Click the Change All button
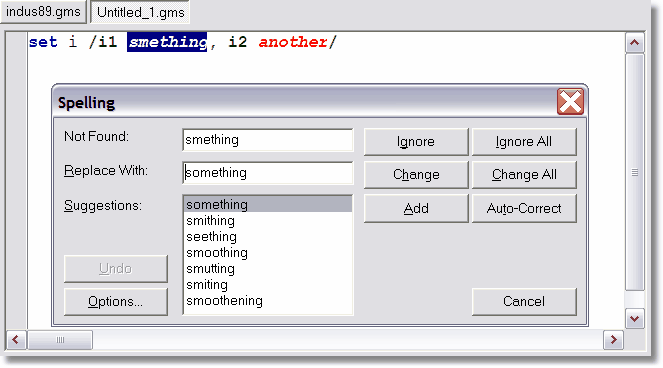 524,175
